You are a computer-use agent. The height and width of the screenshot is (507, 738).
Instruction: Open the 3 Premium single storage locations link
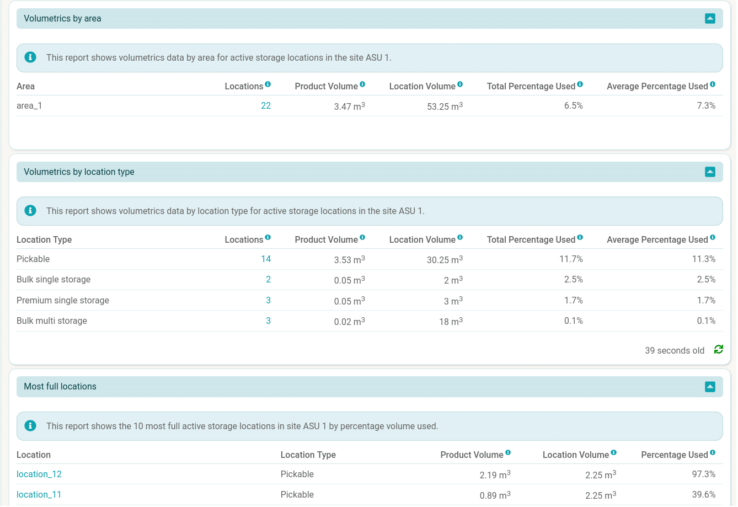coord(268,300)
